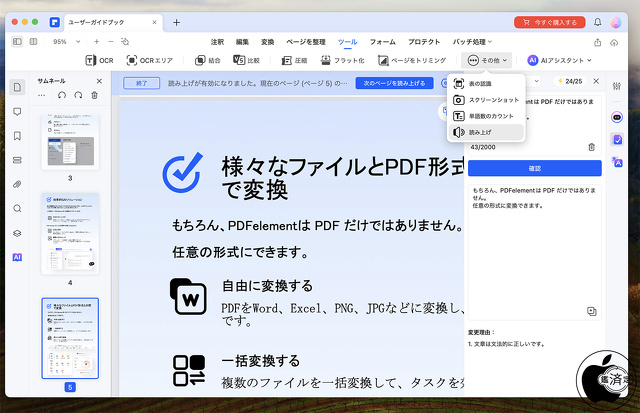Select the OCRエリア tool

coord(149,60)
